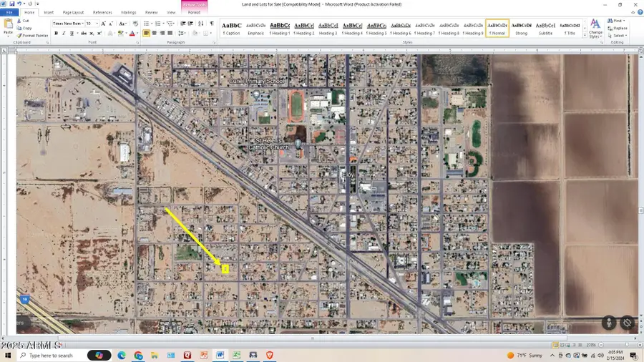This screenshot has height=362, width=644.
Task: Switch to the Insert tab
Action: point(49,12)
